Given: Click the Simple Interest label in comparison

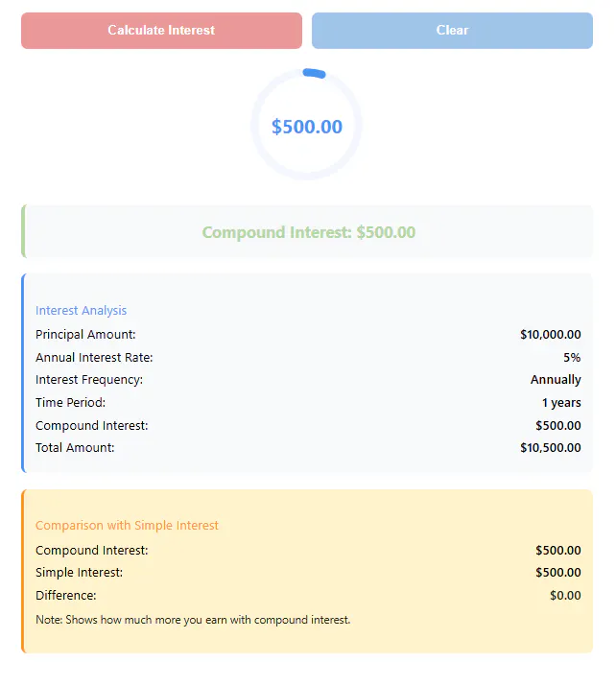Looking at the screenshot, I should click(80, 572).
